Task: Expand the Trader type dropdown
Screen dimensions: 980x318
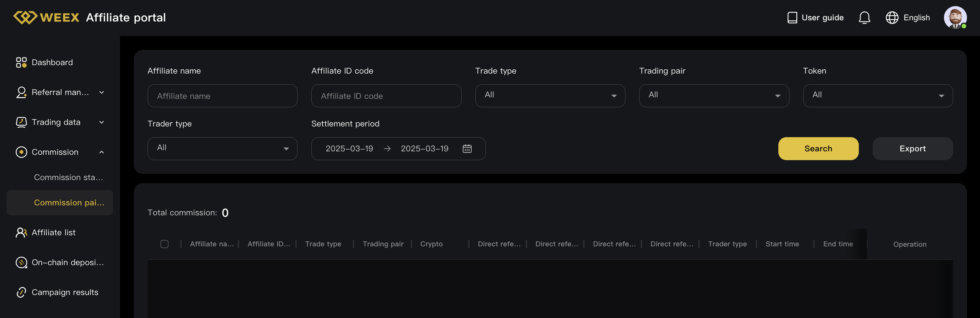Action: [x=222, y=149]
